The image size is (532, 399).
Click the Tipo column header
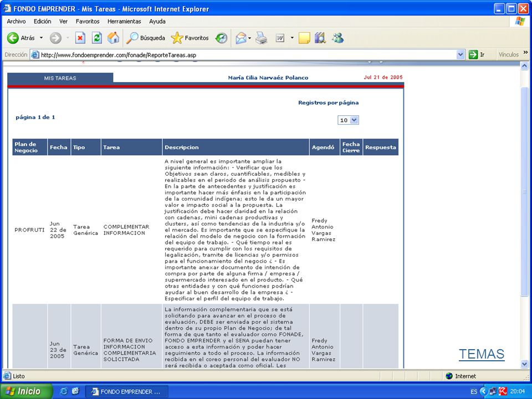[x=86, y=147]
